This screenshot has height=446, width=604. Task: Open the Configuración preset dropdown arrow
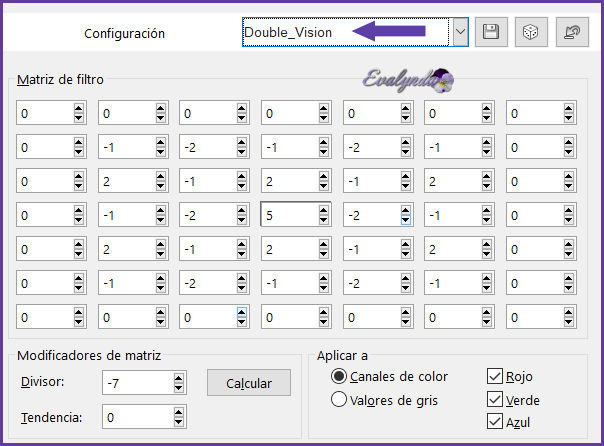[x=460, y=32]
